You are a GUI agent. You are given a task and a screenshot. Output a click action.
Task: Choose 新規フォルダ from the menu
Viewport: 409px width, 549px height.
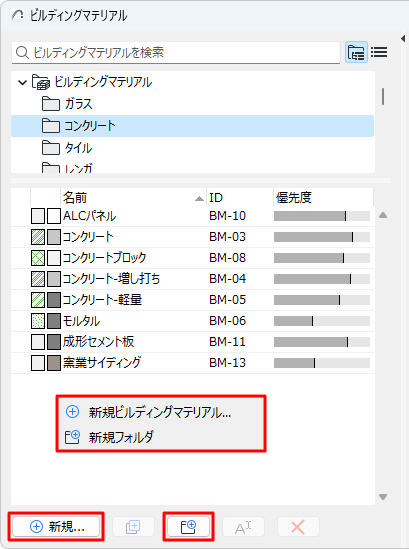pyautogui.click(x=160, y=437)
